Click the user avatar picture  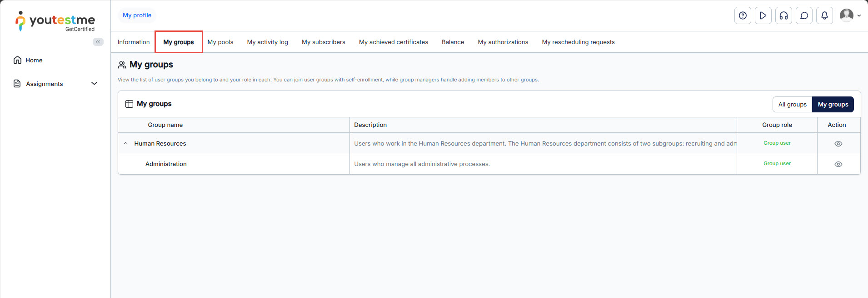pos(846,15)
